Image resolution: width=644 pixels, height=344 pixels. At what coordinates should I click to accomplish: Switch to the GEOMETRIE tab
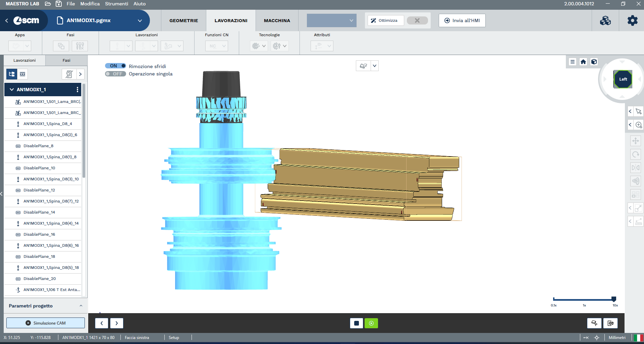coord(183,20)
